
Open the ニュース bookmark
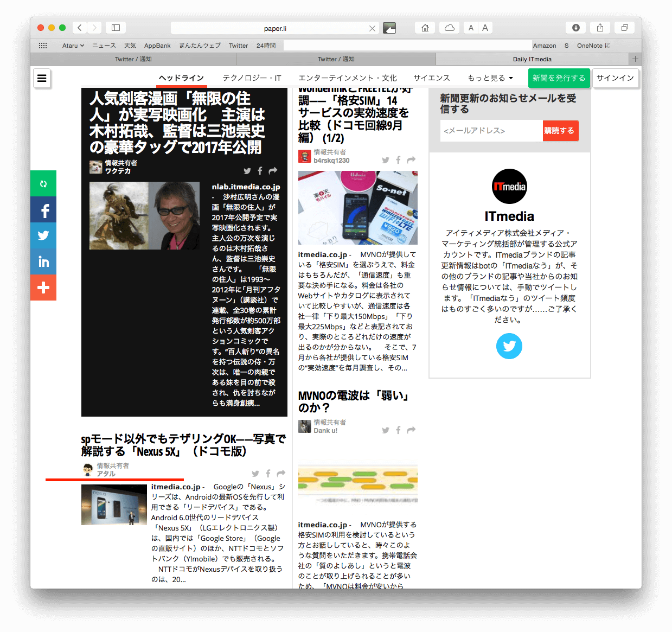[104, 46]
